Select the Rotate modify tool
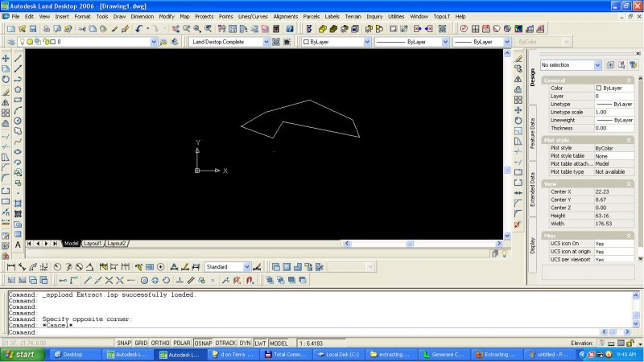The image size is (644, 362). tap(6, 79)
